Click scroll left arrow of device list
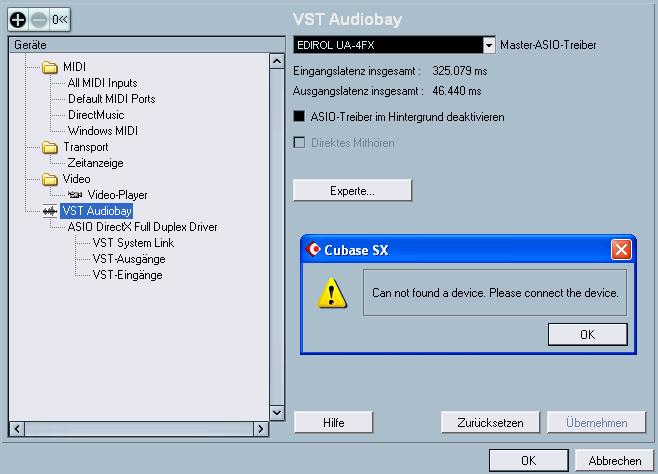 pos(17,429)
